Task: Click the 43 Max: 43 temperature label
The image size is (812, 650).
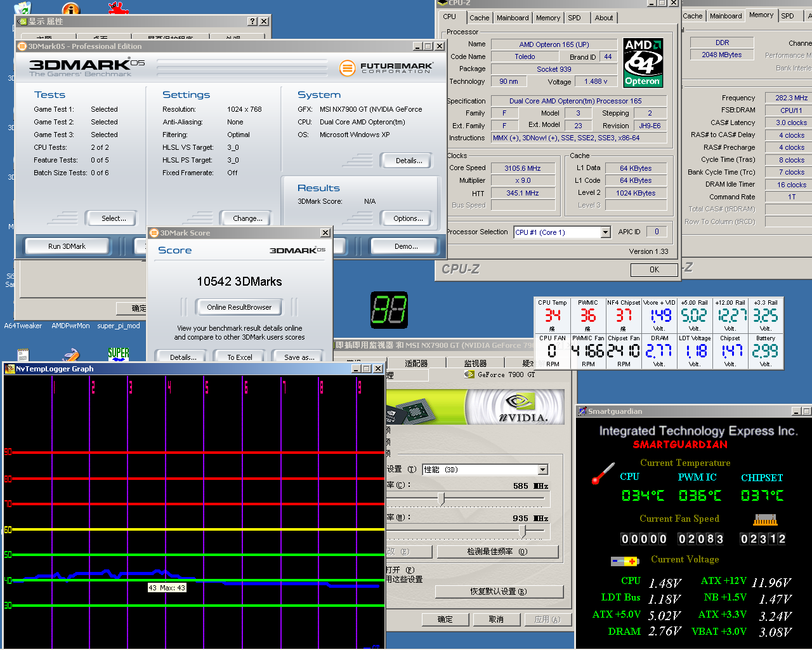Action: pyautogui.click(x=167, y=588)
